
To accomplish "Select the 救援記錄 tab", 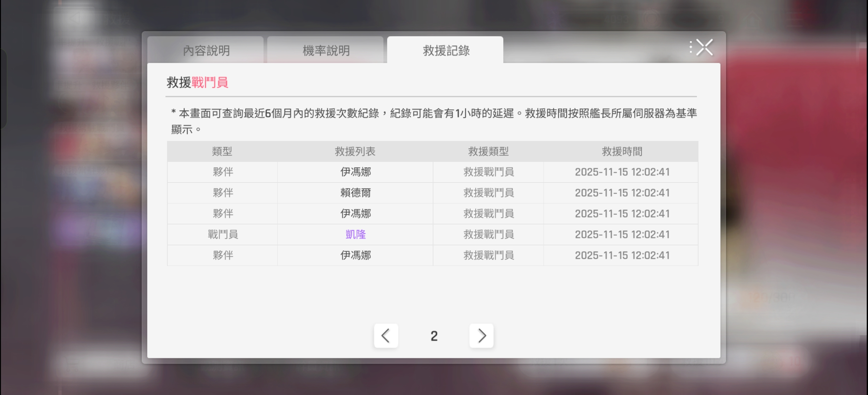I will (446, 51).
